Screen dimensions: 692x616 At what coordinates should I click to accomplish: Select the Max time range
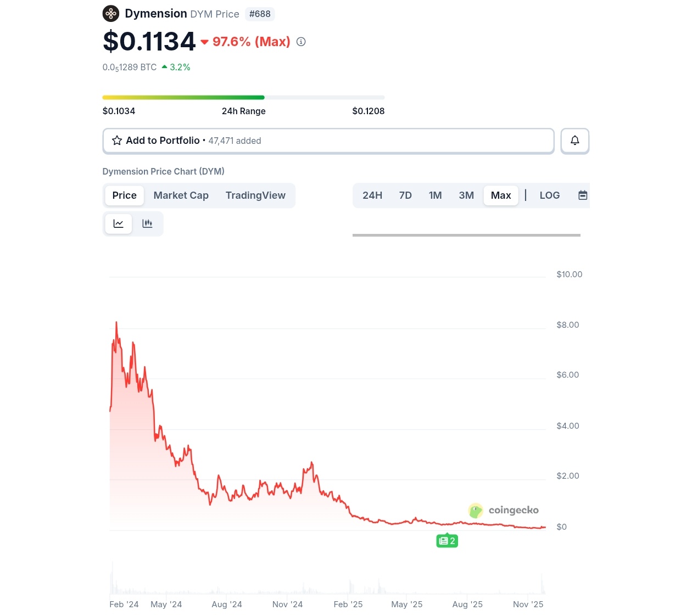click(501, 195)
